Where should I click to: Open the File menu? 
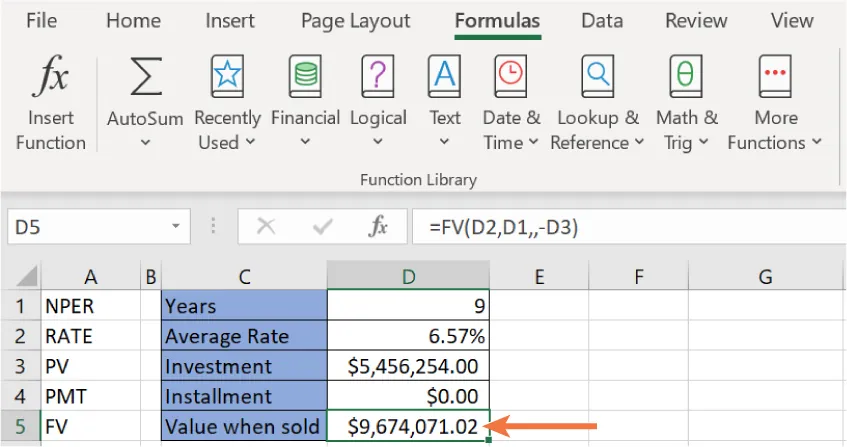coord(40,20)
